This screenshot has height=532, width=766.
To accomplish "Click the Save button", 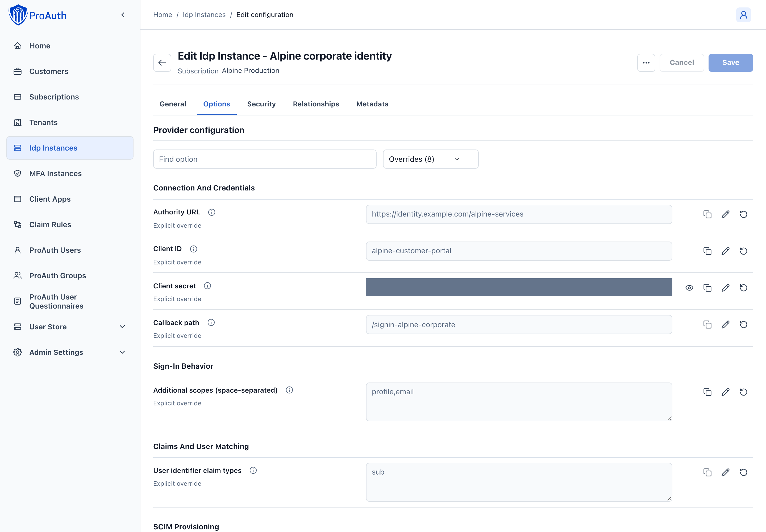I will [x=731, y=63].
